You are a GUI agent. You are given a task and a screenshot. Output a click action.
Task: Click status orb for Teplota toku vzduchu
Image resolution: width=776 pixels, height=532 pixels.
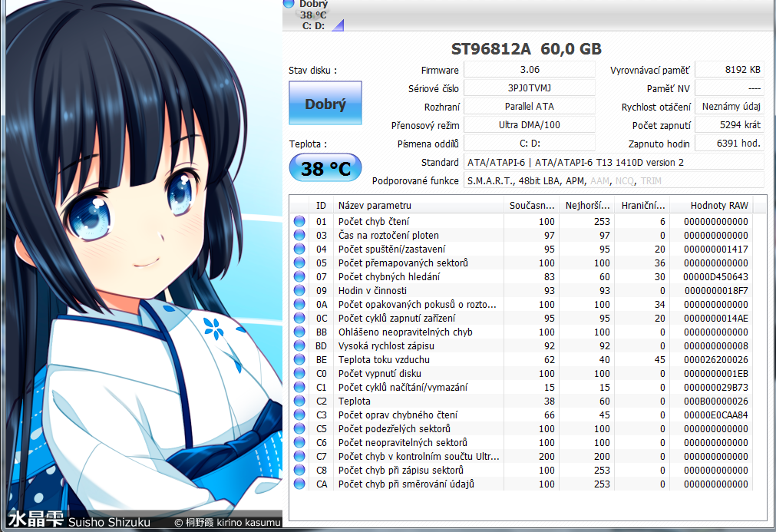click(299, 359)
